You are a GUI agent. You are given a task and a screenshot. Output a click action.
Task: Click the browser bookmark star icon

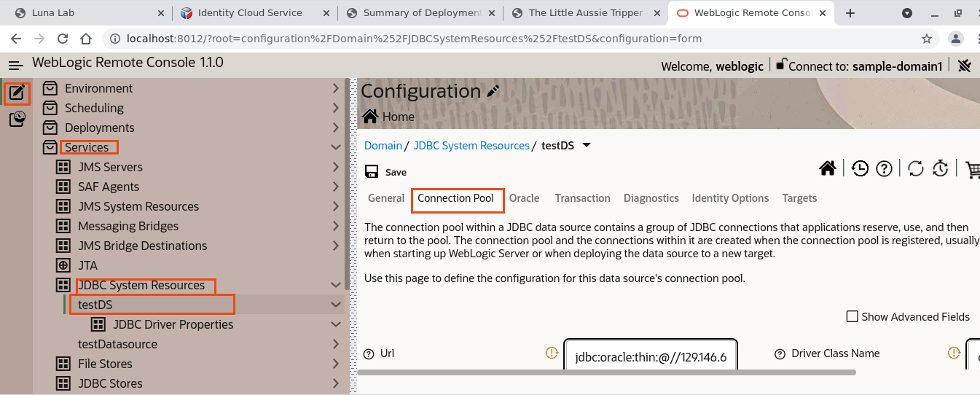tap(927, 39)
